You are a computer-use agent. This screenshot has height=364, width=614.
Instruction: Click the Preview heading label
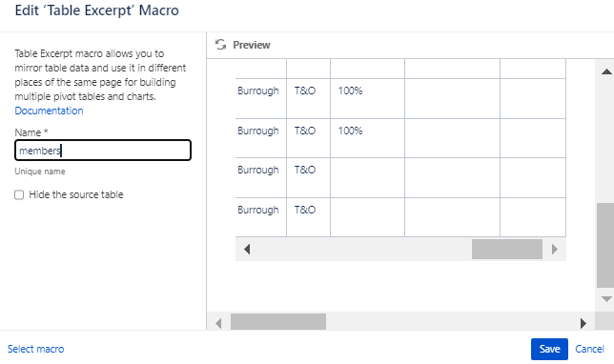click(252, 45)
